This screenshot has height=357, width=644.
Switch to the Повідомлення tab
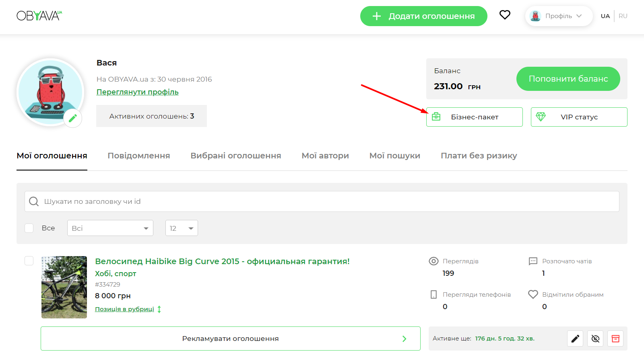138,156
